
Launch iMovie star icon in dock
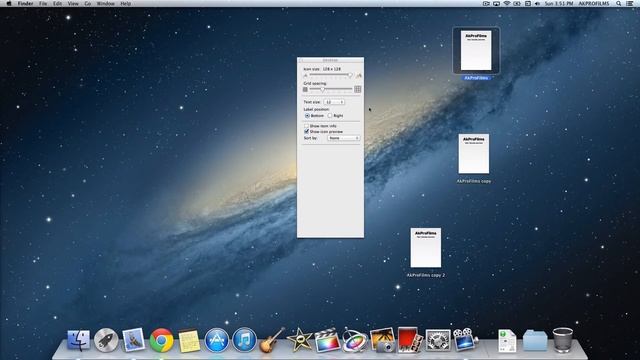tap(299, 340)
